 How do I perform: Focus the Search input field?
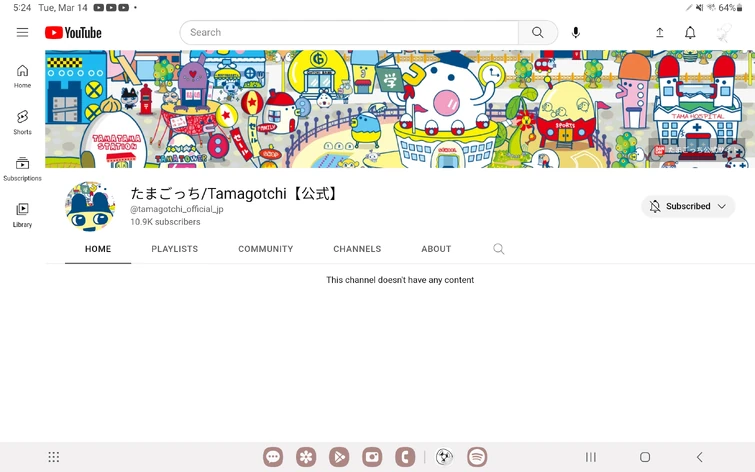click(349, 32)
